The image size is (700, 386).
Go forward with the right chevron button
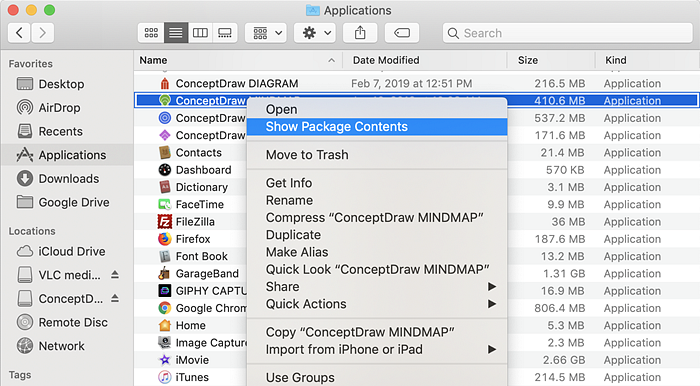click(x=42, y=33)
